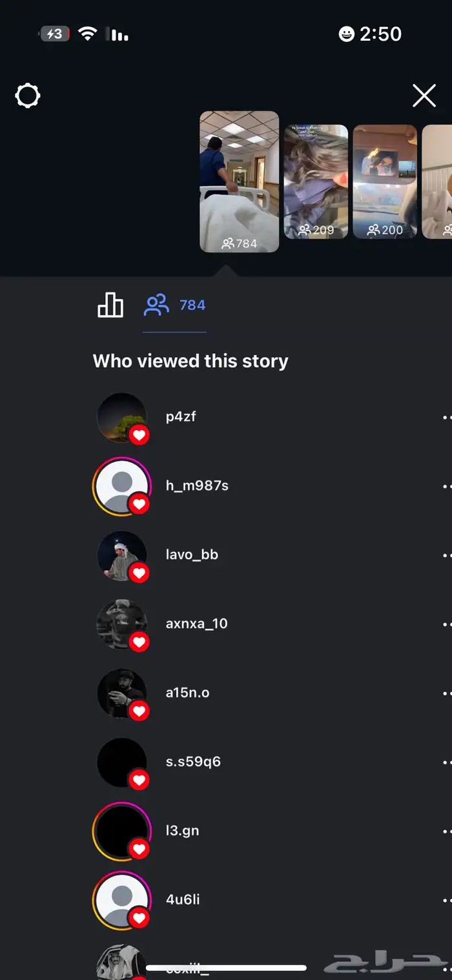View h_m987s story ring avatar
This screenshot has width=452, height=980.
pos(122,487)
